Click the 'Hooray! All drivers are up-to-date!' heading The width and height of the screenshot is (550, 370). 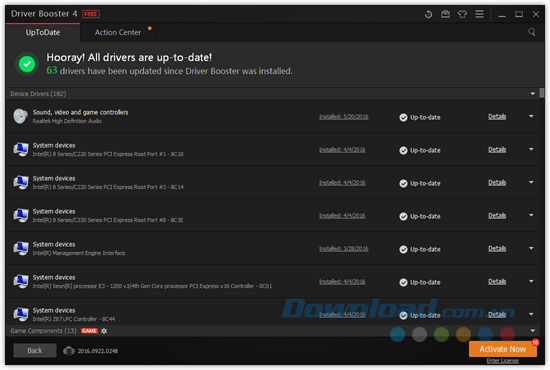point(129,57)
